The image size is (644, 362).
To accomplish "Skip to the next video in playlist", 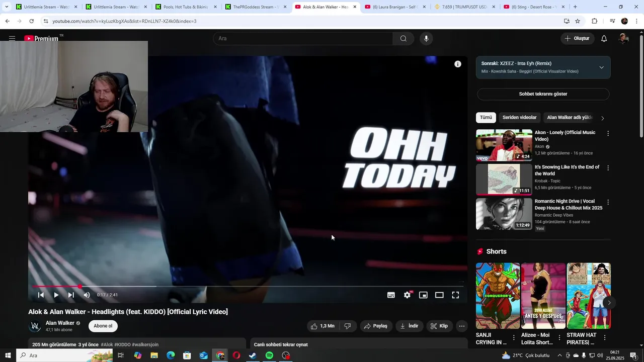I will [71, 295].
